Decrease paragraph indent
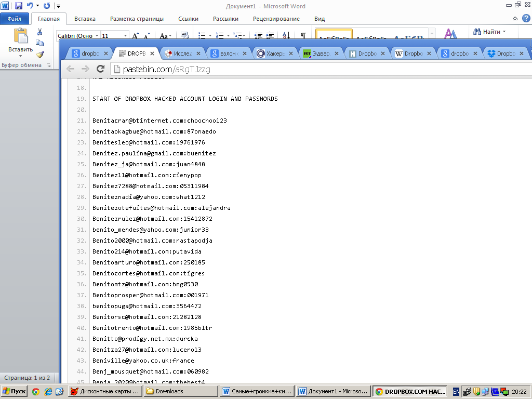The width and height of the screenshot is (532, 399). pos(258,35)
